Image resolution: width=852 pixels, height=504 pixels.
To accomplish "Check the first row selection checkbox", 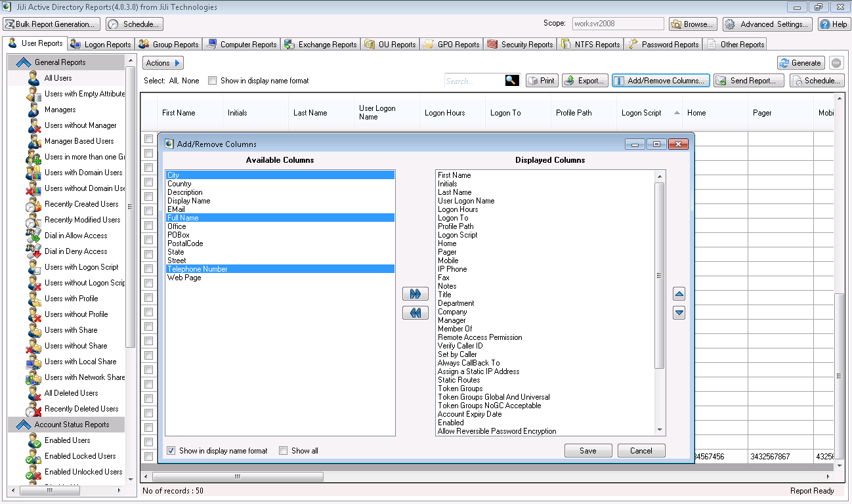I will click(148, 138).
